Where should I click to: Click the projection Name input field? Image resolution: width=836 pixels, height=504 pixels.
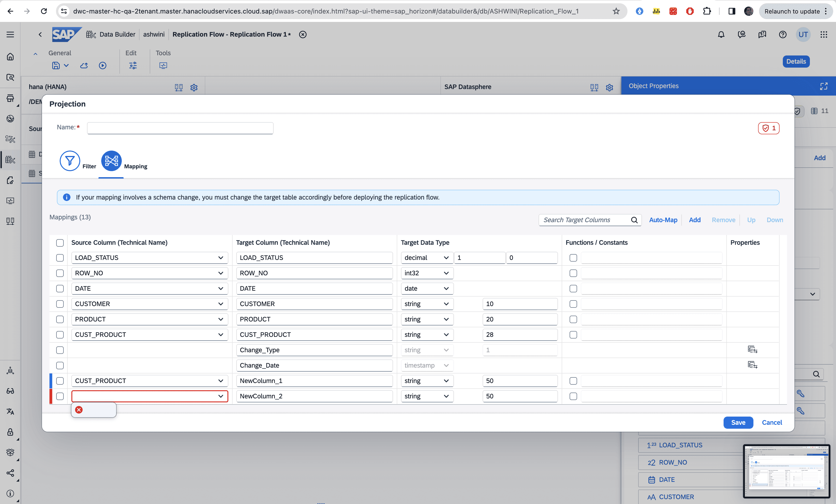(x=180, y=128)
